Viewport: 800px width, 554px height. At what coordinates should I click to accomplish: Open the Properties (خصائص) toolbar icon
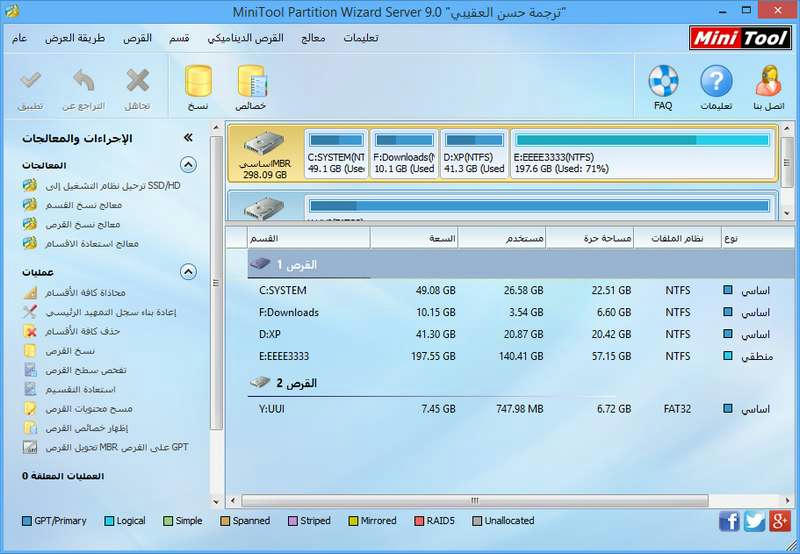click(x=252, y=81)
